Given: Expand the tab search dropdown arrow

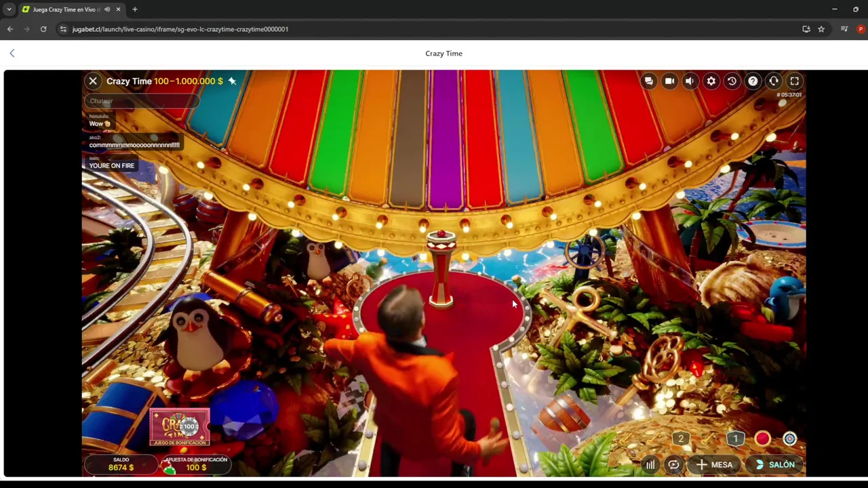Looking at the screenshot, I should 9,9.
